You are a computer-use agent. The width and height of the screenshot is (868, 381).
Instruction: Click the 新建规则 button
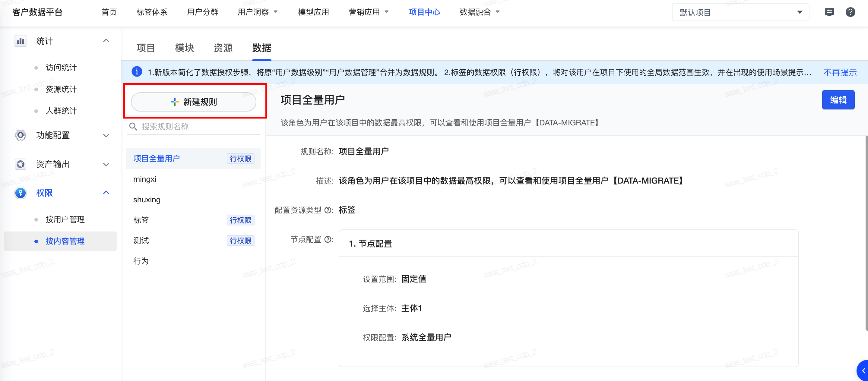[193, 102]
